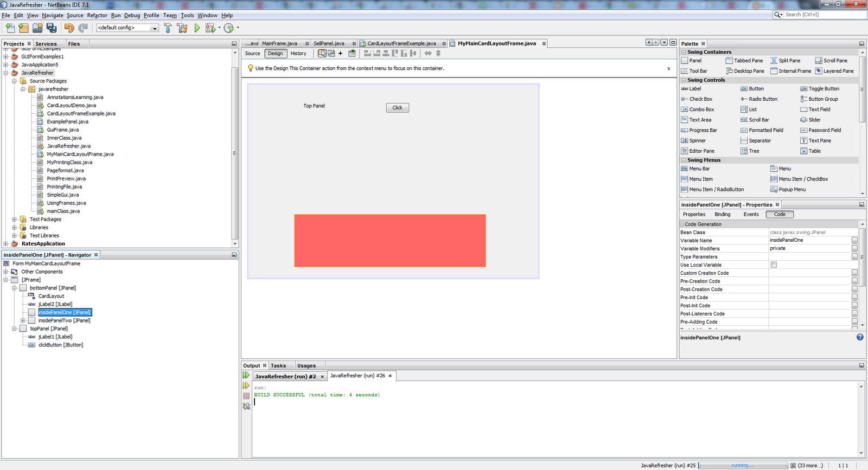
Task: Click the Redo arrow icon
Action: click(x=83, y=28)
